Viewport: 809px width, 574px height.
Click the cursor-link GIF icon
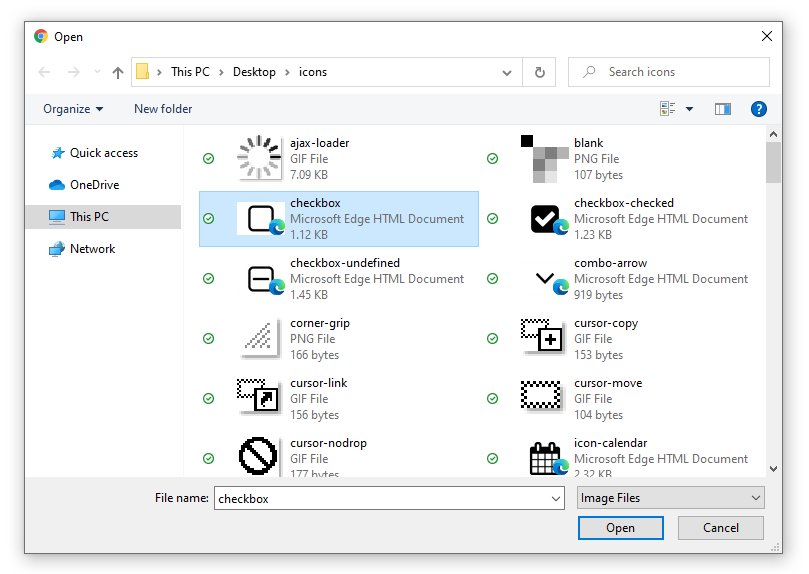click(258, 397)
